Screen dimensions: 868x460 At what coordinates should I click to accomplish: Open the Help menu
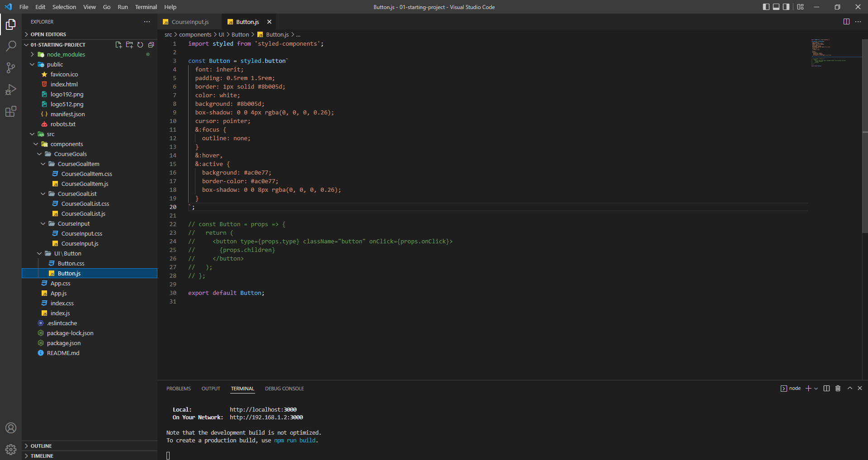[170, 7]
